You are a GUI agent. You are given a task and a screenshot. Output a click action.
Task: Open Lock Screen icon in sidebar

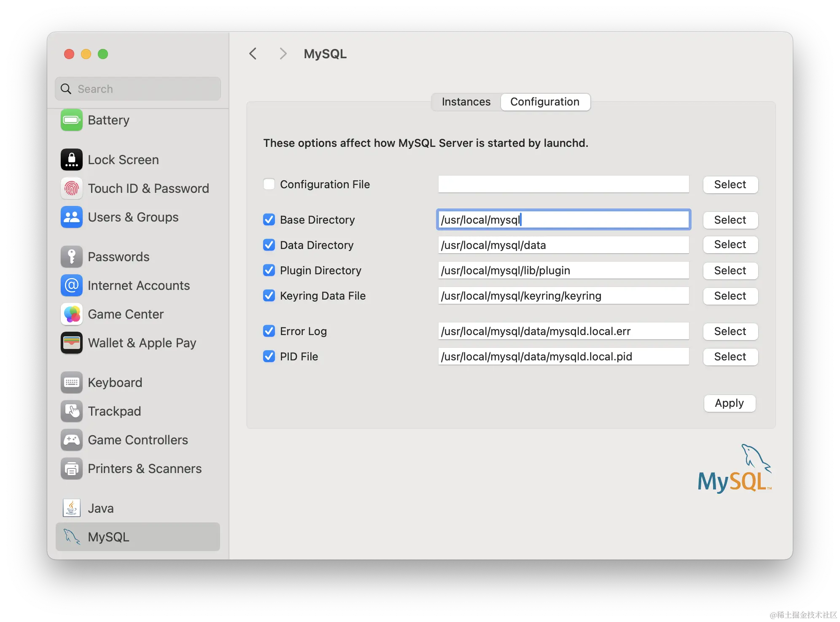[71, 160]
